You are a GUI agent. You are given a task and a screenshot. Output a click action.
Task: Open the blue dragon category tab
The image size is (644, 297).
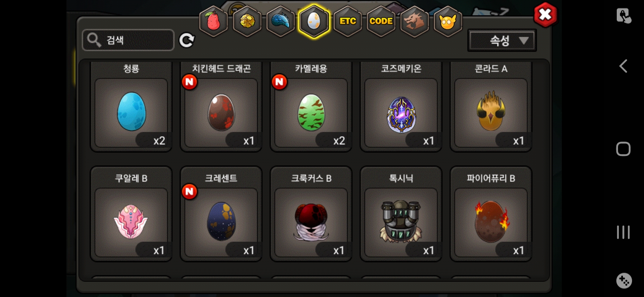(281, 21)
